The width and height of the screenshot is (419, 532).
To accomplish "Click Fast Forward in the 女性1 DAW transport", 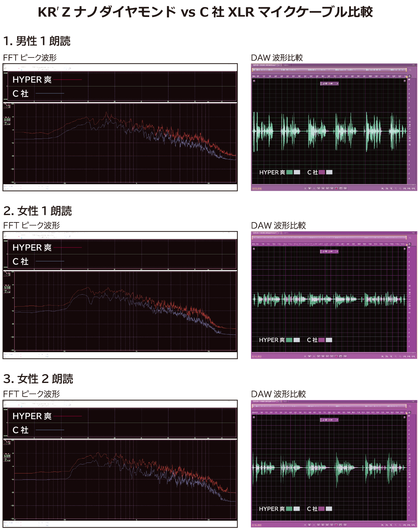I will pos(327,356).
